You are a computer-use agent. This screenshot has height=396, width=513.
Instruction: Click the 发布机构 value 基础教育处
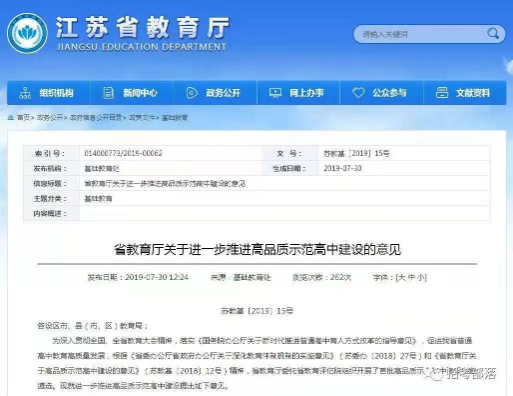click(102, 169)
